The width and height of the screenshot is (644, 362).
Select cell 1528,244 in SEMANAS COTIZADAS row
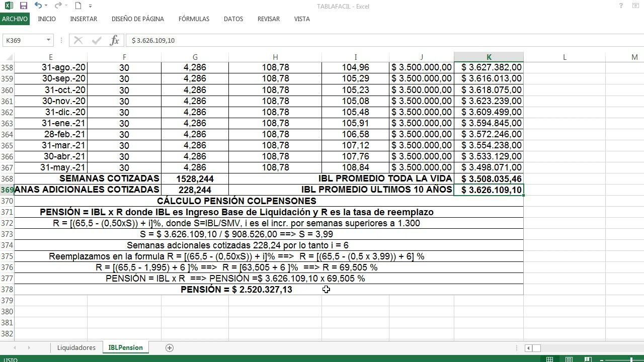click(195, 179)
